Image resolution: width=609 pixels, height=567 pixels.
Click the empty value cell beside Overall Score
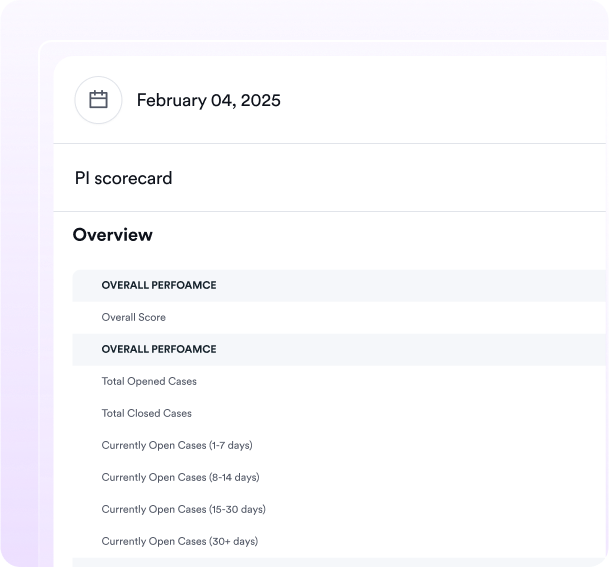(450, 317)
